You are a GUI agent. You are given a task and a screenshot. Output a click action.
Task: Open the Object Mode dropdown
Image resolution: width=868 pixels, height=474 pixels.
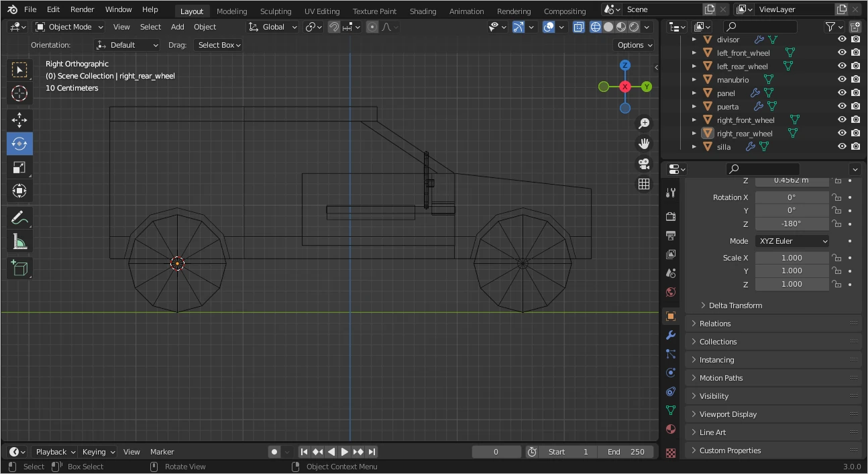(x=70, y=27)
